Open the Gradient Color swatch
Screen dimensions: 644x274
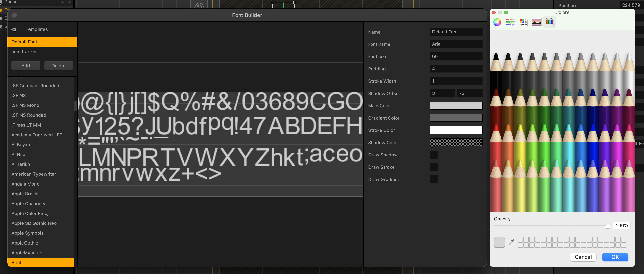pos(456,118)
